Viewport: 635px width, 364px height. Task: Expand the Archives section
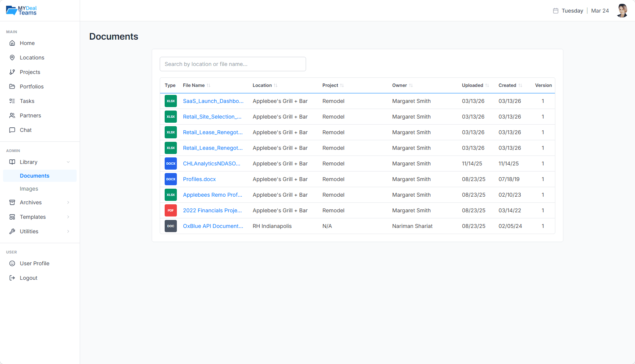68,202
